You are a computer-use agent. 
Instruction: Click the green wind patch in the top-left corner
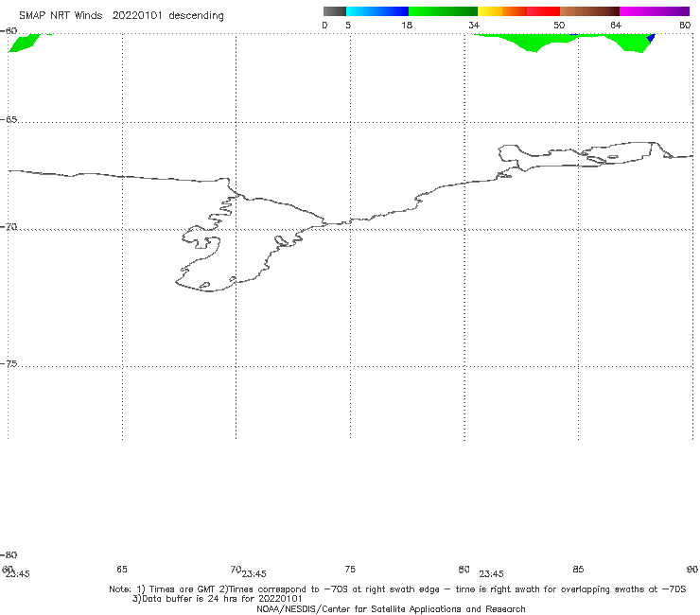(x=24, y=44)
